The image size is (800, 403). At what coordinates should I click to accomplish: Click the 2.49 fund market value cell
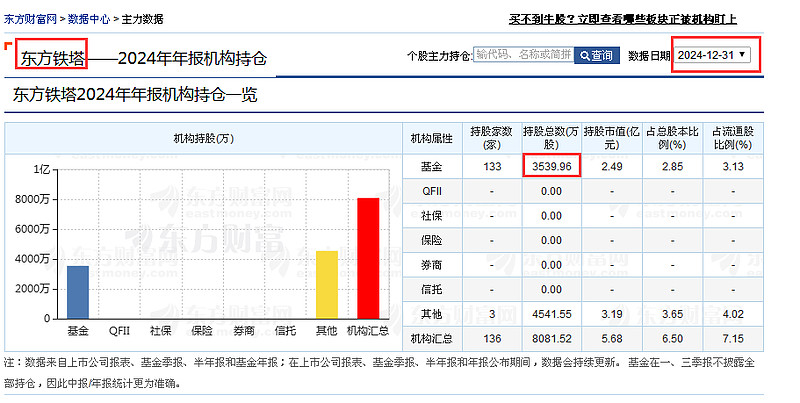click(x=611, y=167)
